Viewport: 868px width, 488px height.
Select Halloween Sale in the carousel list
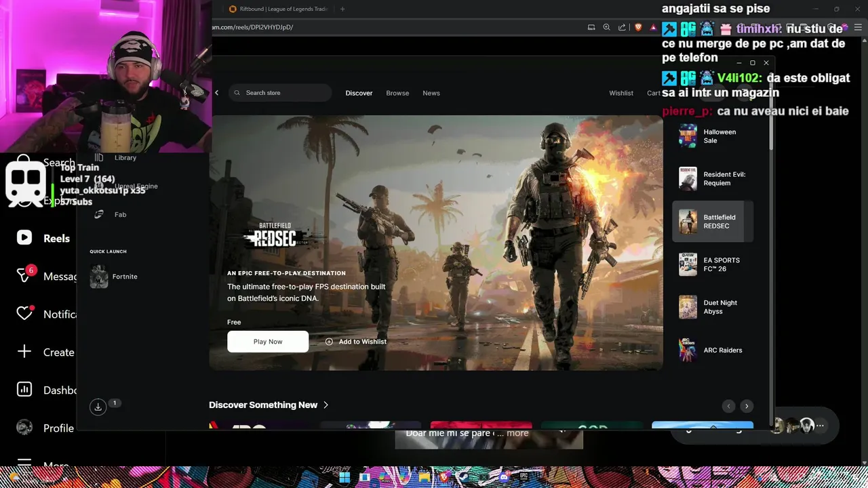tap(713, 136)
